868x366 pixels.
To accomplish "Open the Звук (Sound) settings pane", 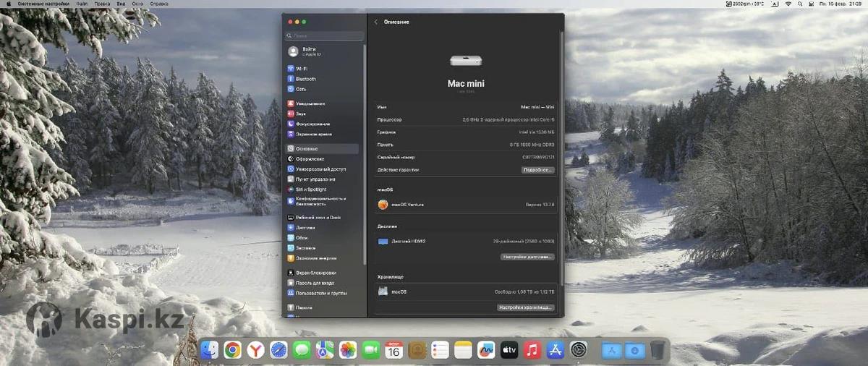I will 301,114.
